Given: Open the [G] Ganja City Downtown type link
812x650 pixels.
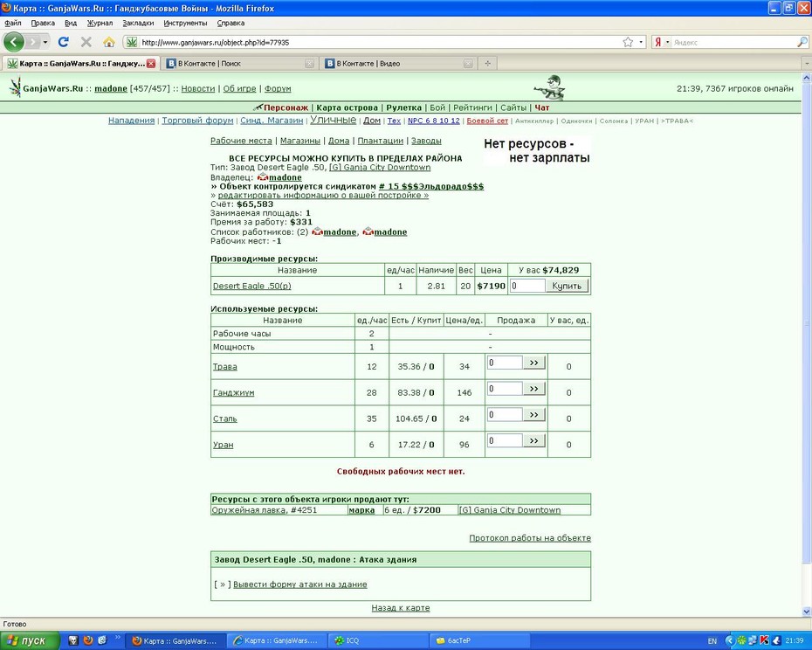Looking at the screenshot, I should click(380, 168).
